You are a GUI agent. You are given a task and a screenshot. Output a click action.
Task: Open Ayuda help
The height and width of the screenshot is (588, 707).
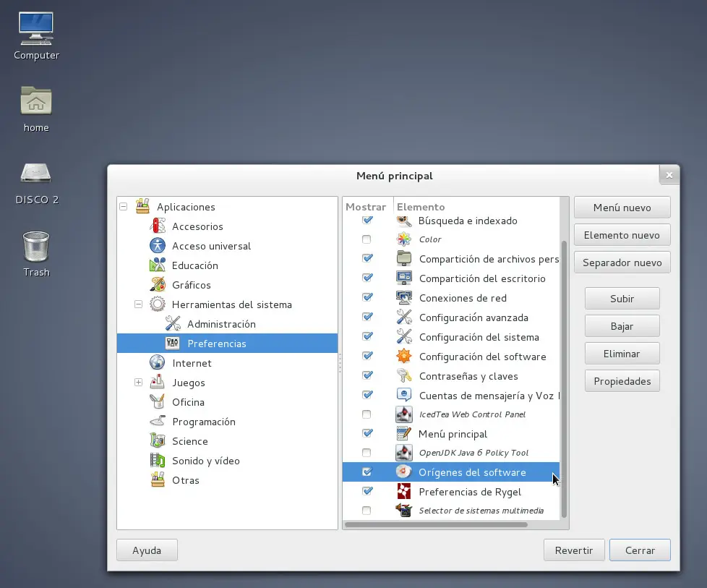click(x=147, y=550)
